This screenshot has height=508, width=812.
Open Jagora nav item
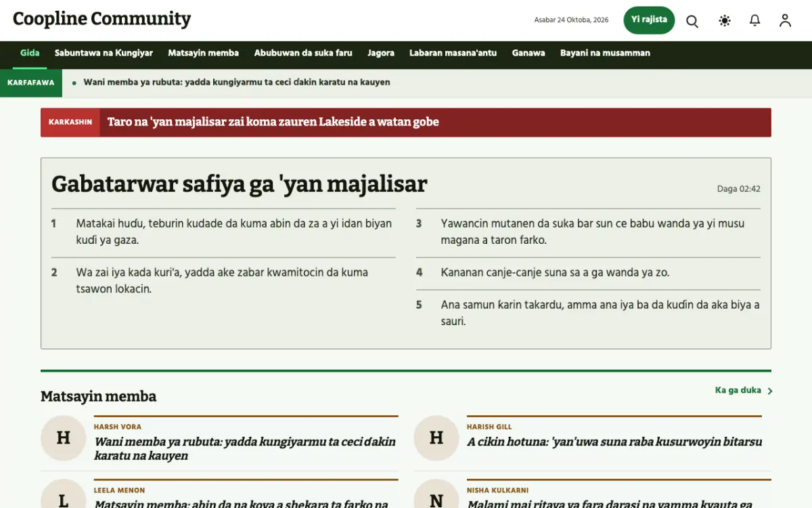tap(381, 53)
